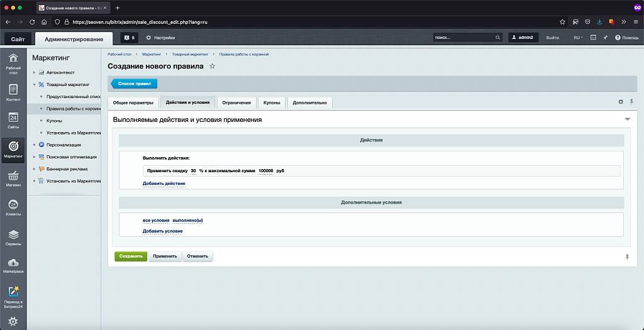
Task: Collapse the Товарный маркетинг tree node
Action: (x=35, y=84)
